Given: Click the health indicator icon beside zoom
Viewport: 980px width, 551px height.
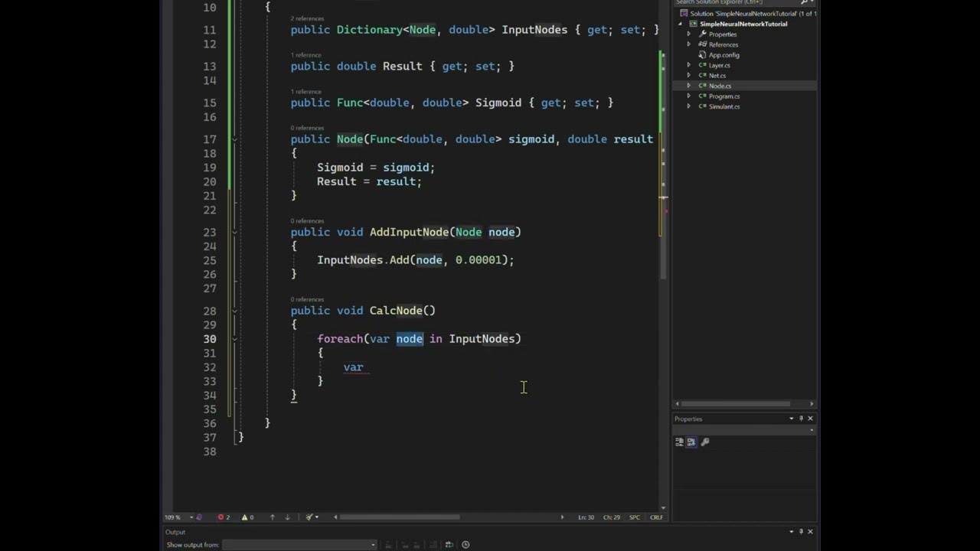Looking at the screenshot, I should coord(199,517).
